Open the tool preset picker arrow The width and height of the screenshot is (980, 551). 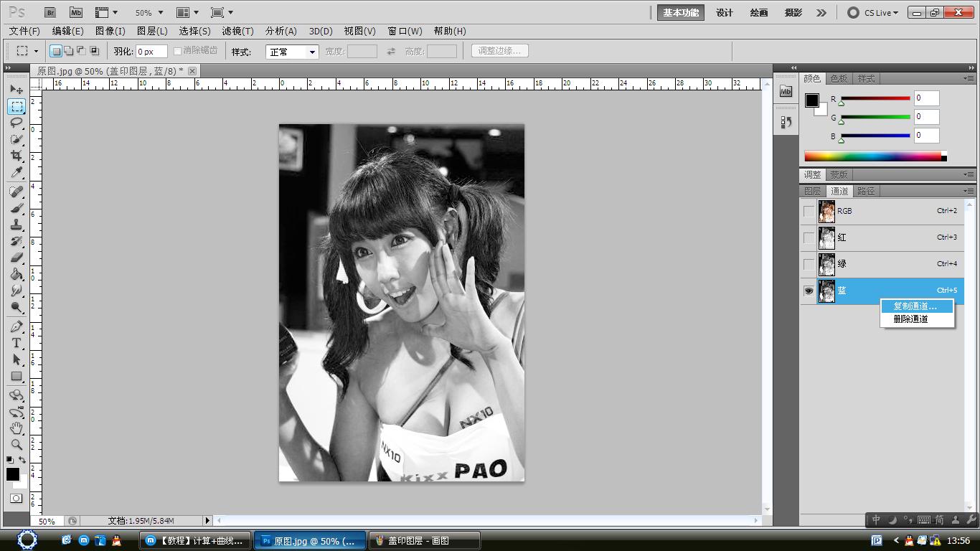[x=36, y=51]
